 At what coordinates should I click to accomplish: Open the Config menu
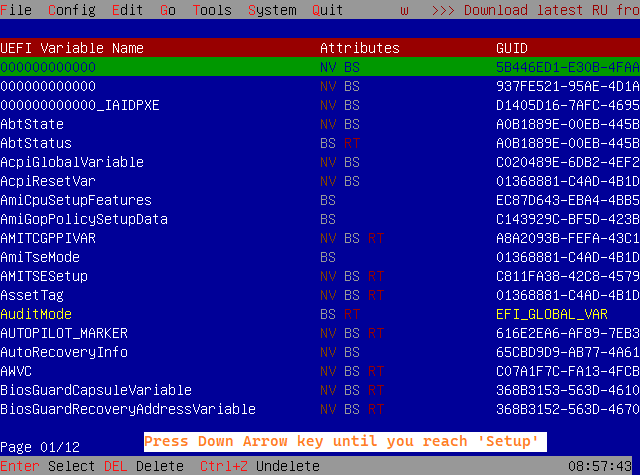[x=72, y=10]
